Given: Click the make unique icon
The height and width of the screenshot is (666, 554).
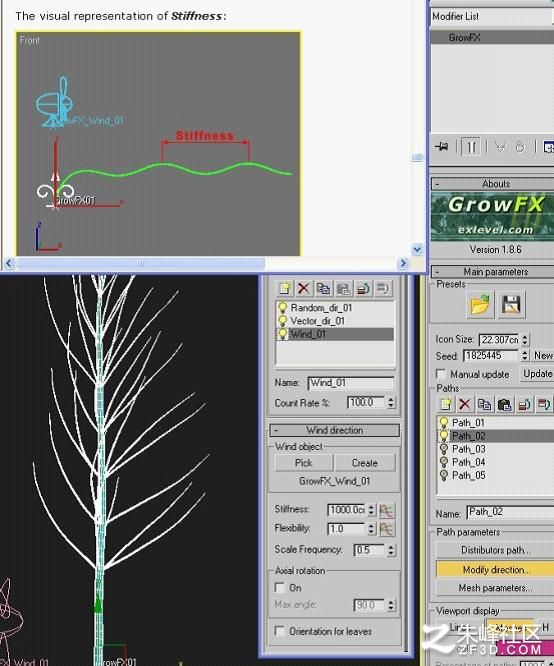Looking at the screenshot, I should click(x=500, y=147).
